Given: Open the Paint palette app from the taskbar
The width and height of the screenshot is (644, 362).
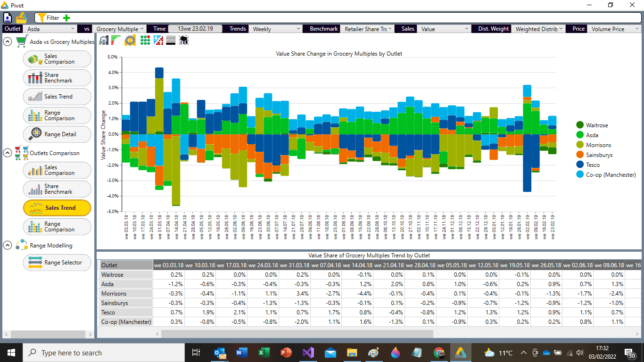Looking at the screenshot, I should (x=373, y=353).
